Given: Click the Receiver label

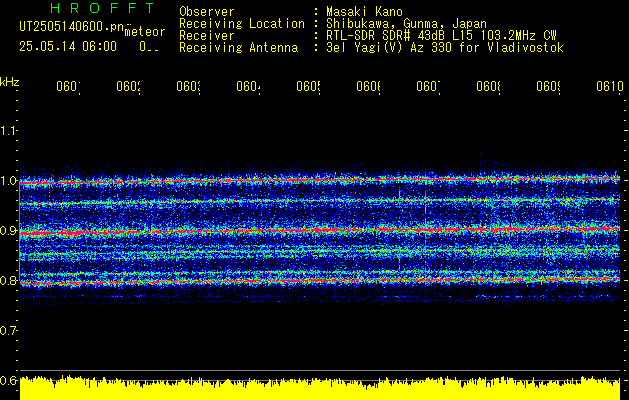Looking at the screenshot, I should [207, 36].
